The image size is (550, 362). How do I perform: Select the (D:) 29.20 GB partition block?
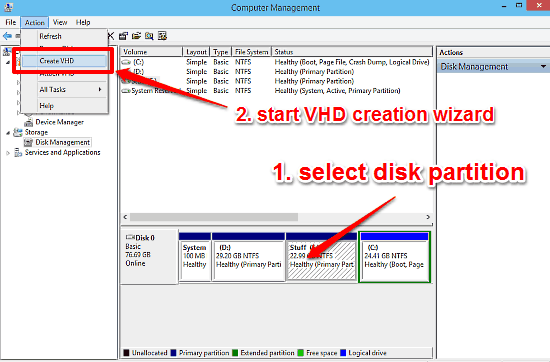248,256
